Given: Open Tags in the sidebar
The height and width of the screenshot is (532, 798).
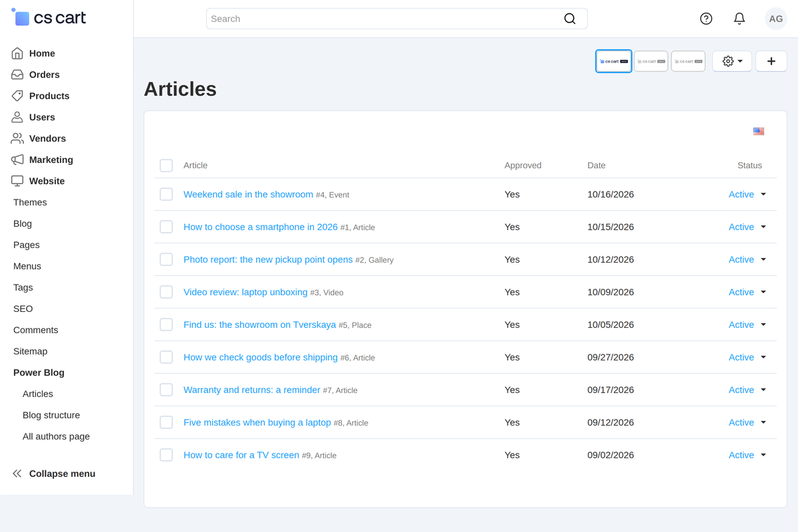Looking at the screenshot, I should [x=23, y=287].
